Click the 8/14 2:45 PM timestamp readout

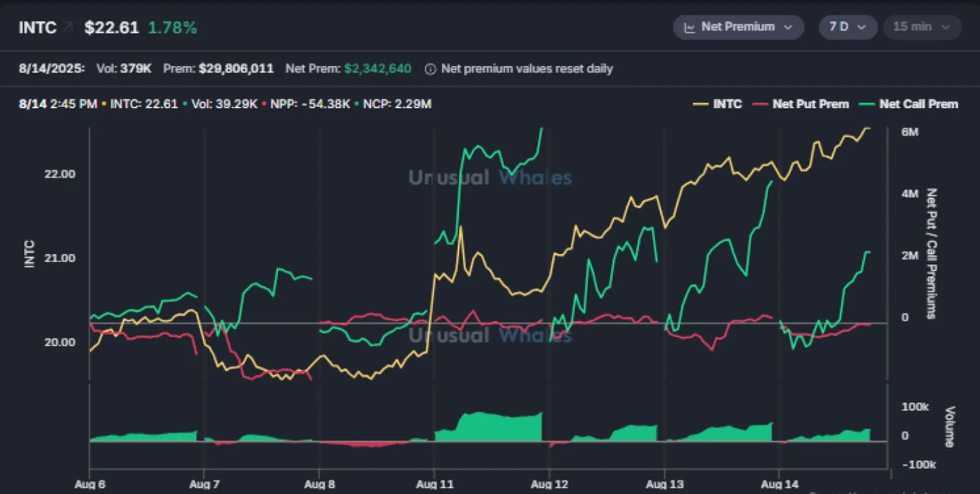pyautogui.click(x=58, y=104)
